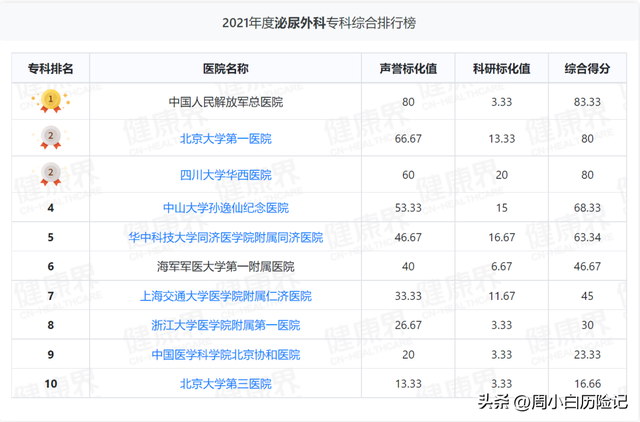Click reputation value 46.67 for 同济医院

click(408, 237)
